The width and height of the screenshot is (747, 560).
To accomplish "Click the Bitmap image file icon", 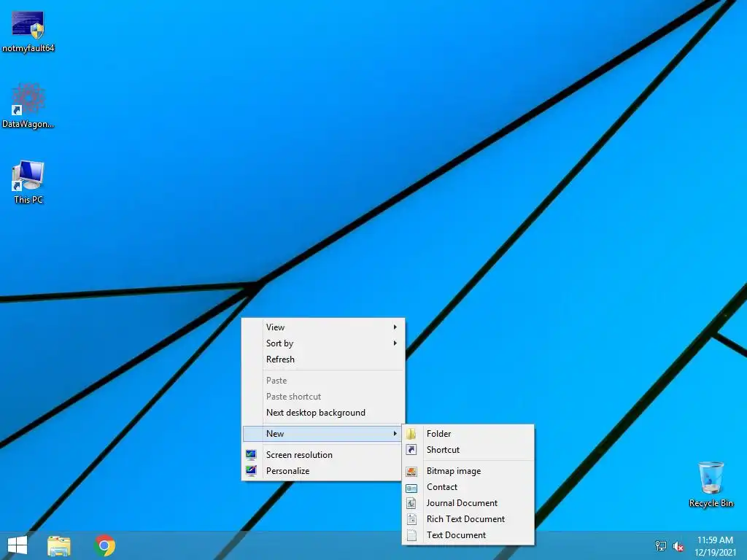I will [411, 472].
